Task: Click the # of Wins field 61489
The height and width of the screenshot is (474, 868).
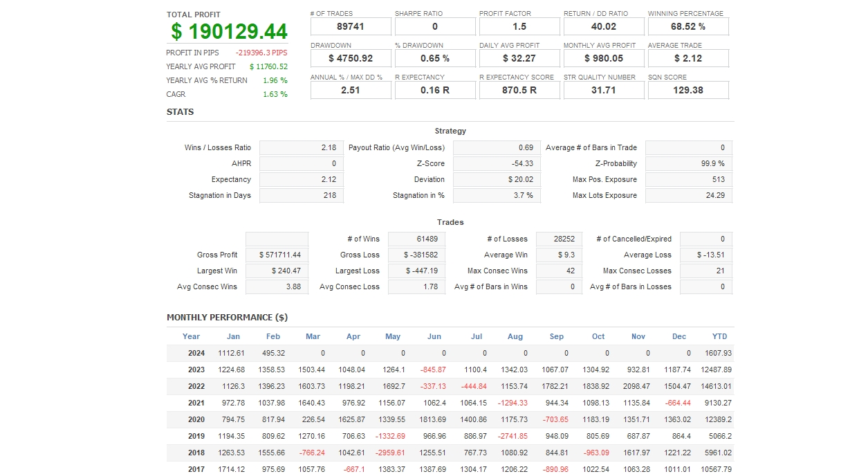Action: tap(416, 239)
